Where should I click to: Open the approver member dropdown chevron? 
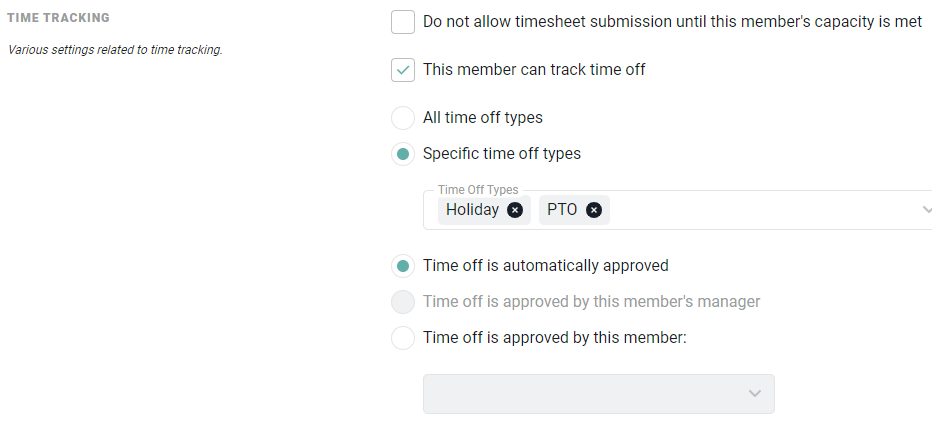(755, 393)
